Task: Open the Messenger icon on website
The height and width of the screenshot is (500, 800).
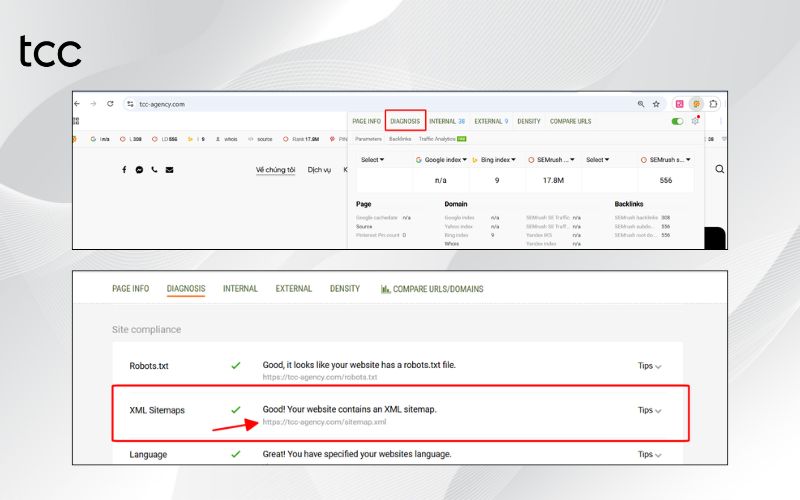Action: pyautogui.click(x=139, y=169)
